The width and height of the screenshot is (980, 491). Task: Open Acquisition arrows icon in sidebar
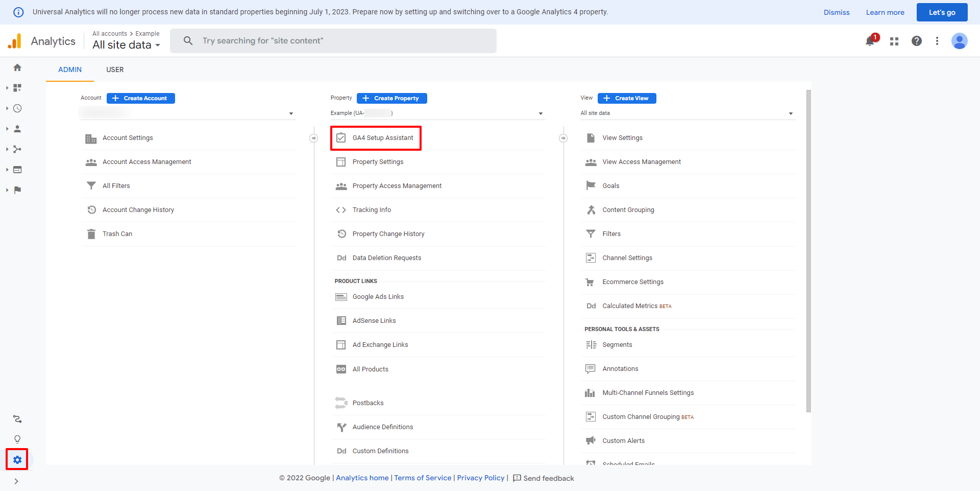pos(17,149)
